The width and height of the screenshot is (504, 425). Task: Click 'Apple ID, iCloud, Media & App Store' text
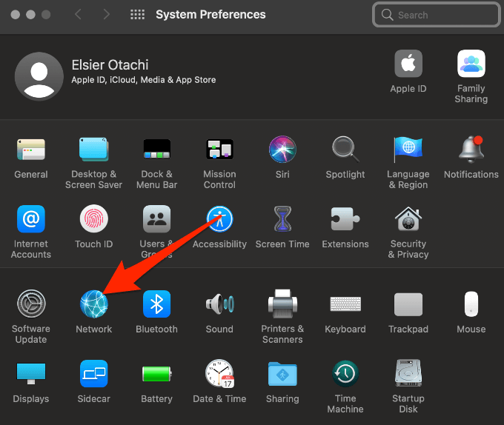click(144, 80)
